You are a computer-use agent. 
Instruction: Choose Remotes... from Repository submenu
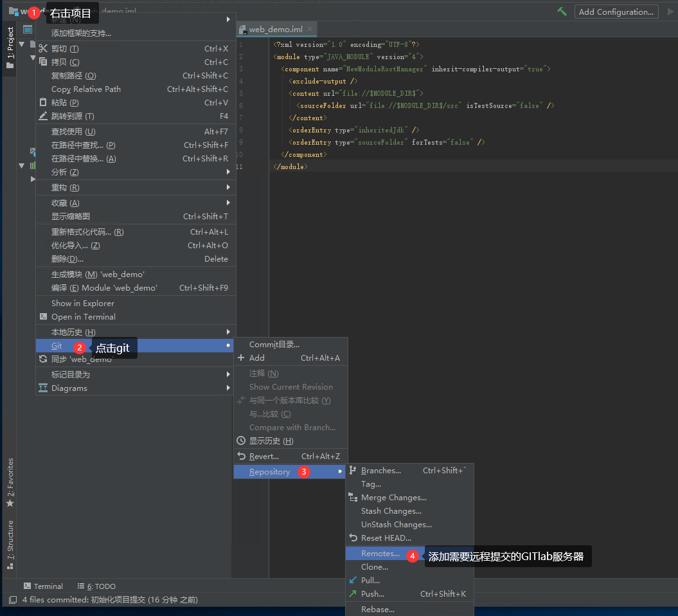(x=409, y=553)
